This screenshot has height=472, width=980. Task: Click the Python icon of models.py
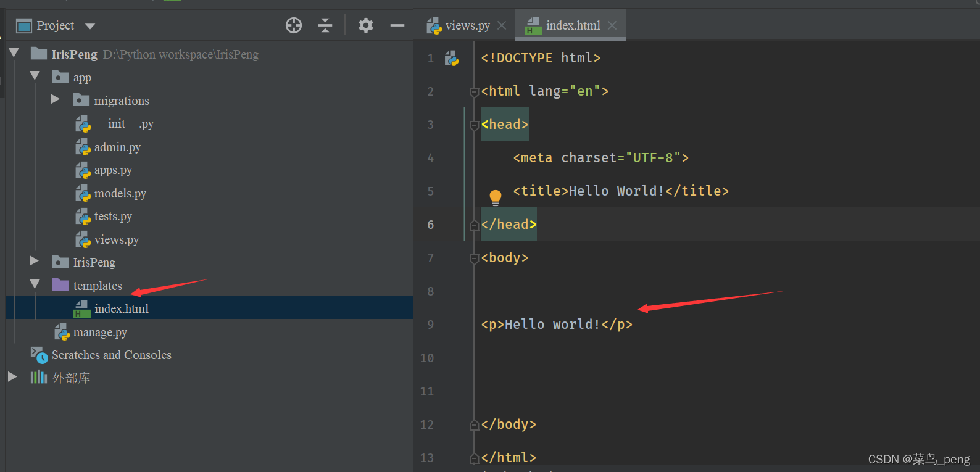point(83,193)
